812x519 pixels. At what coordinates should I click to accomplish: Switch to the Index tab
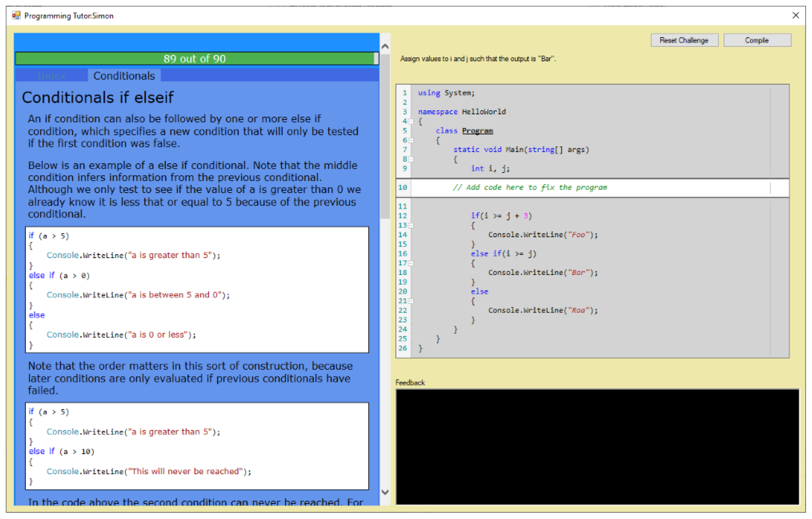click(x=52, y=76)
